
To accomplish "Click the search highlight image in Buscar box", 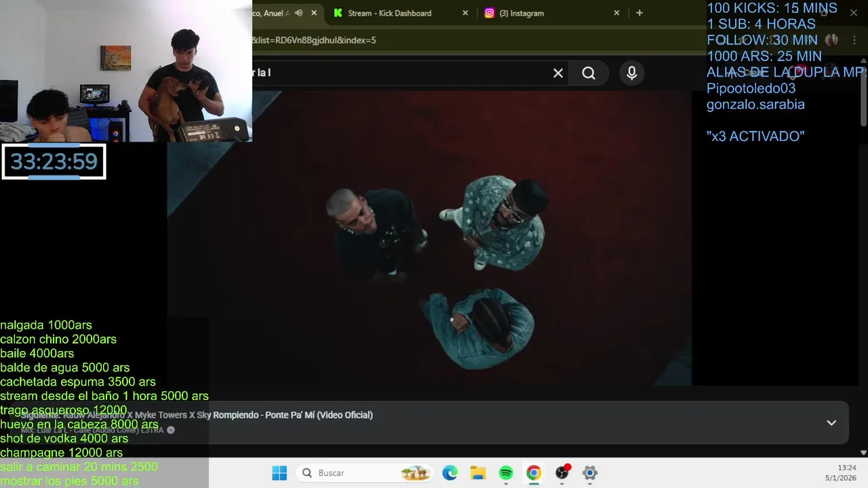I will [x=415, y=473].
